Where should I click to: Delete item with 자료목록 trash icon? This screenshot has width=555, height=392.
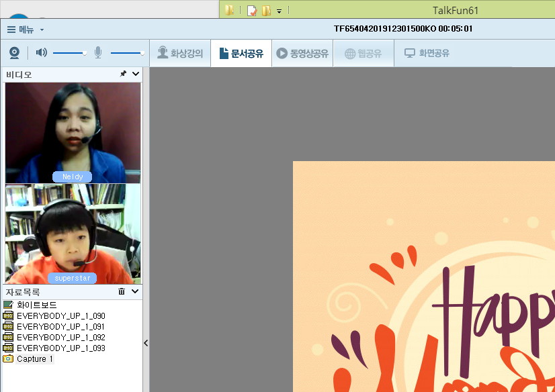click(122, 292)
